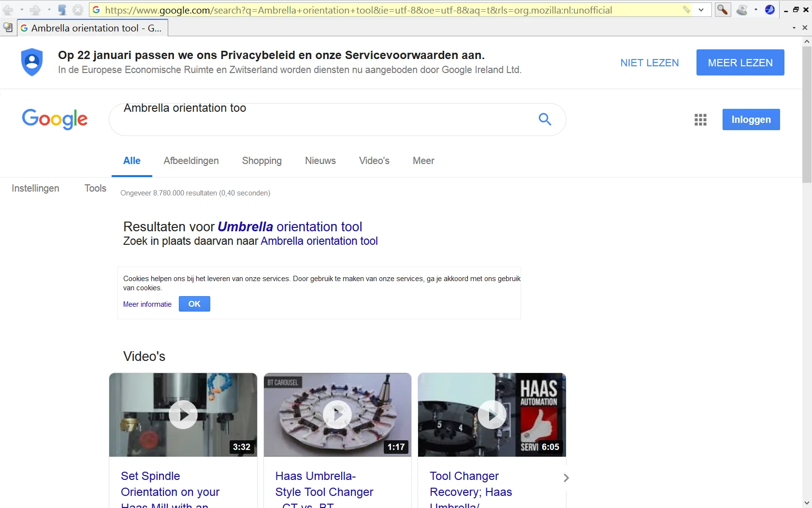Screen dimensions: 812x508
Task: Open Instellingen settings menu
Action: coord(35,188)
